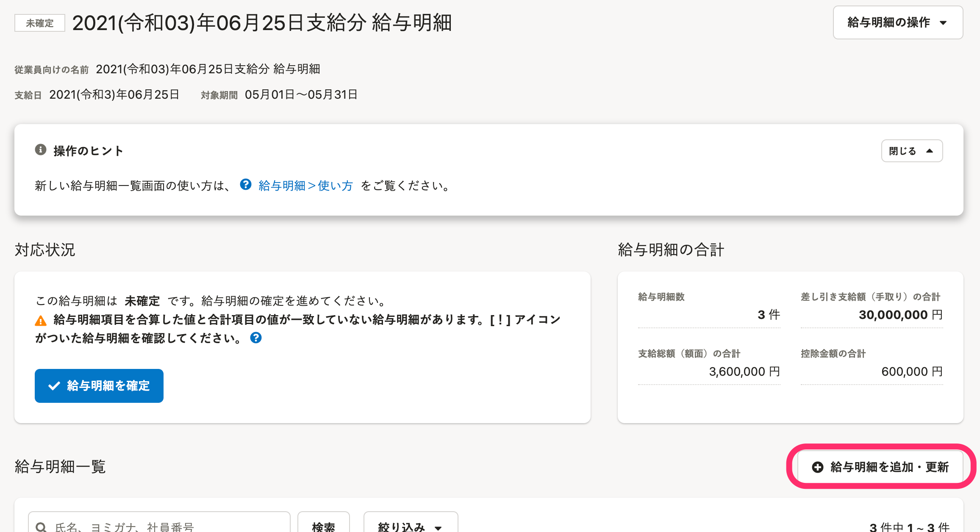
Task: Focus the 氏名、ヨミガナ、社員番号 search field
Action: click(x=159, y=524)
